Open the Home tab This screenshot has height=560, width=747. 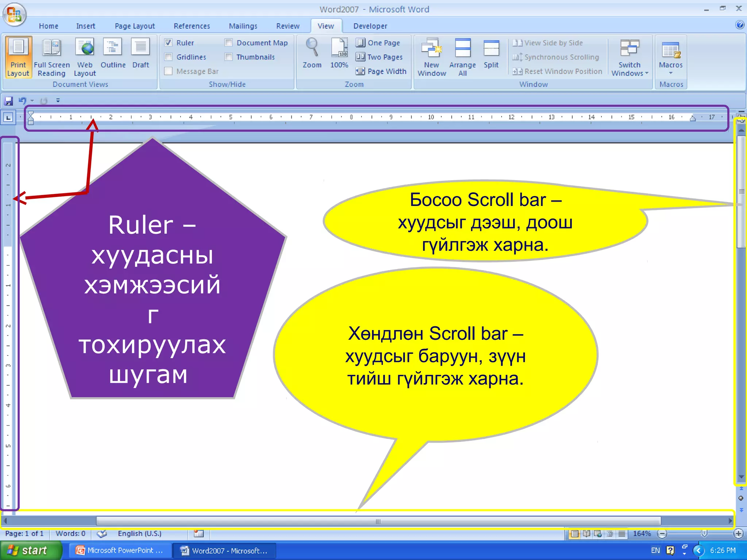tap(49, 26)
